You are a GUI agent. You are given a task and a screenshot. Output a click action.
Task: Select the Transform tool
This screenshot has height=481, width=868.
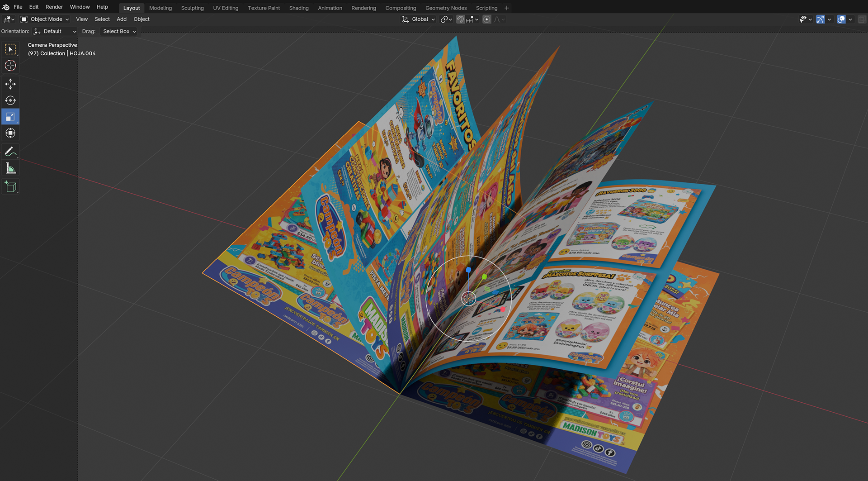pyautogui.click(x=10, y=133)
